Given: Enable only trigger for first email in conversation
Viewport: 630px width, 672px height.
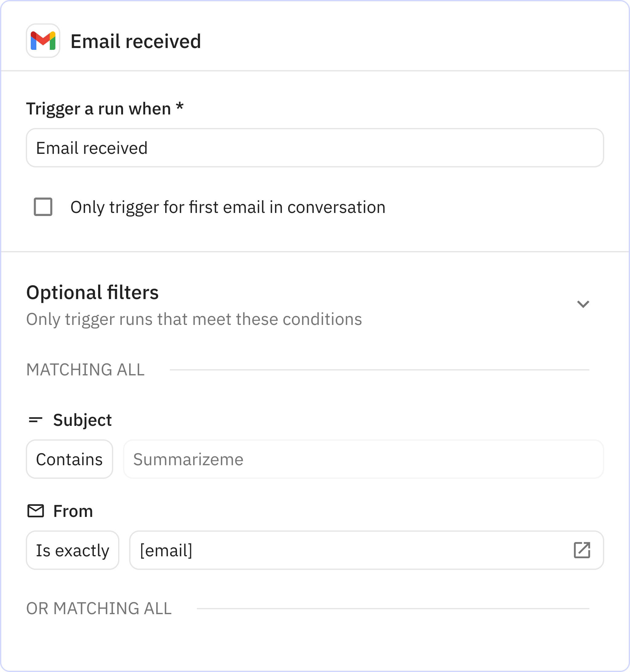Looking at the screenshot, I should click(x=43, y=207).
